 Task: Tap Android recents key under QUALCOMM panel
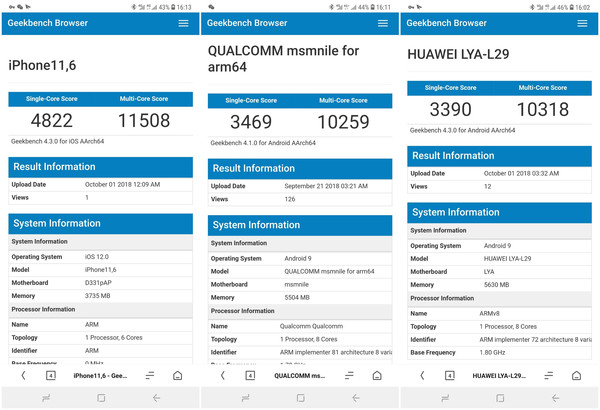[x=245, y=398]
